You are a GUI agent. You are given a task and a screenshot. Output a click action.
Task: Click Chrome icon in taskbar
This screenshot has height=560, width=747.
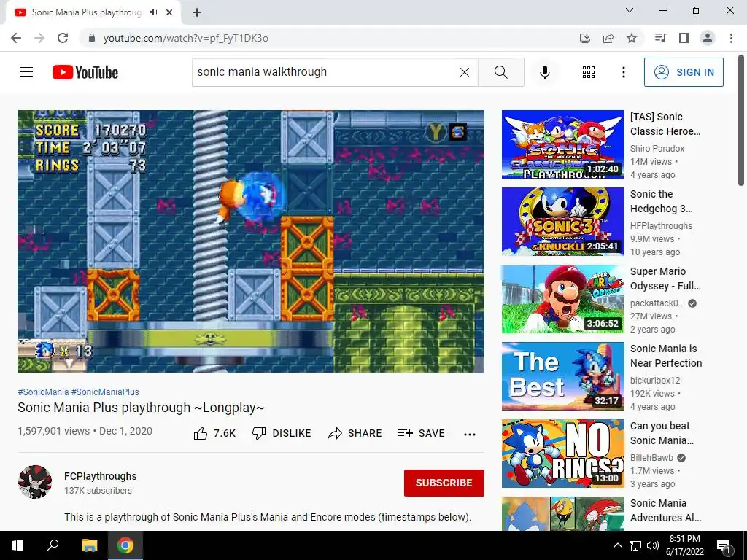pyautogui.click(x=125, y=545)
